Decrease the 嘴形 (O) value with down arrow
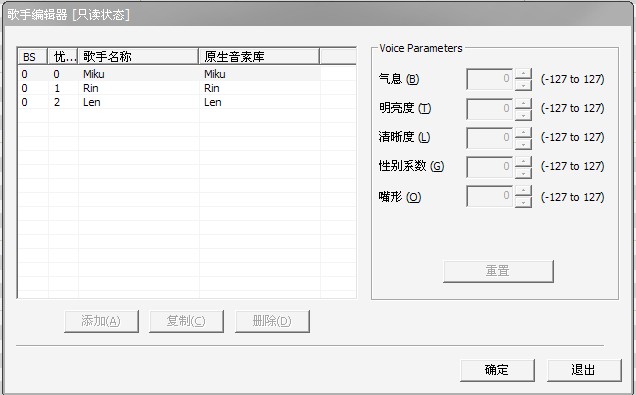This screenshot has height=395, width=636. [524, 202]
